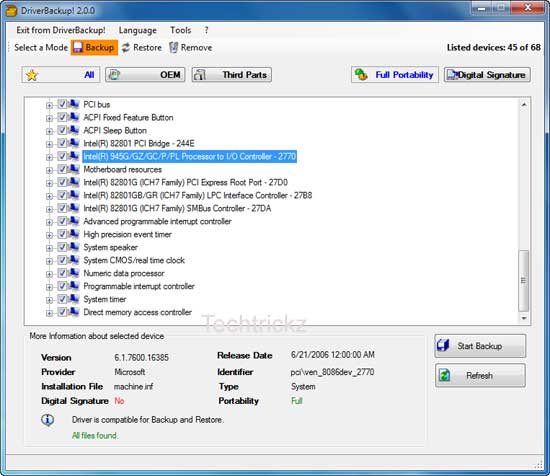Click the Remove mode trash icon
The image size is (550, 476).
click(x=174, y=47)
